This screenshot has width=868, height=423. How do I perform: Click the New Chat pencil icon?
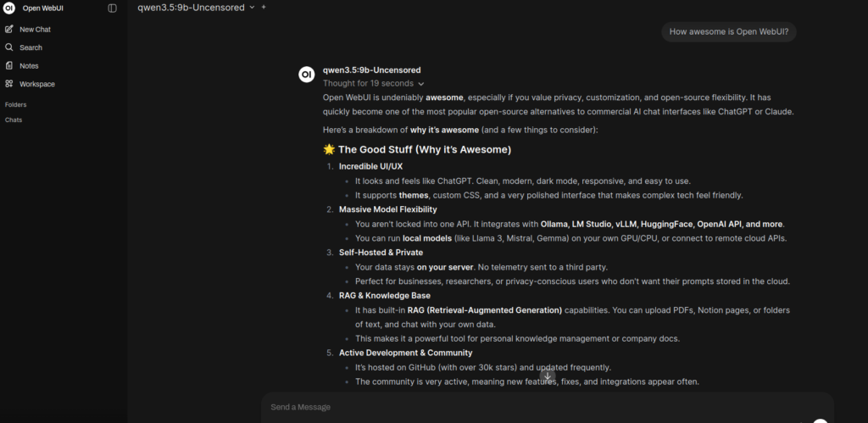[x=8, y=30]
